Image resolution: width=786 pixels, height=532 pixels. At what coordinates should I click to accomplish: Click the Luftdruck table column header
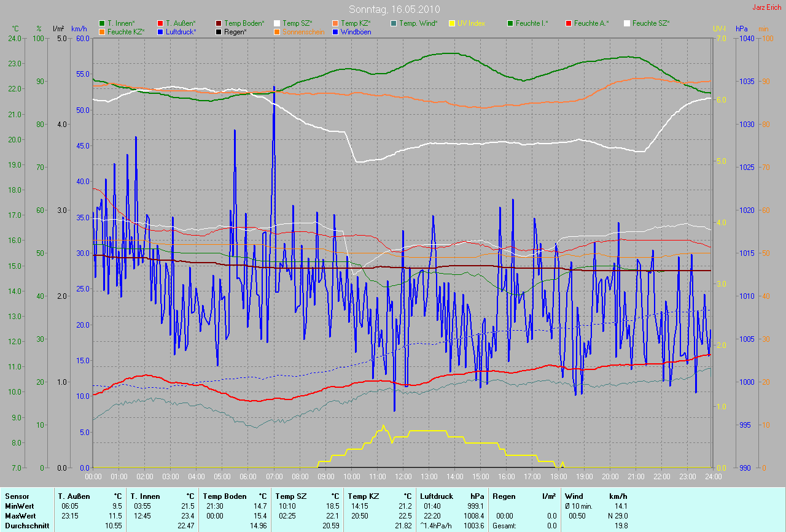point(437,496)
